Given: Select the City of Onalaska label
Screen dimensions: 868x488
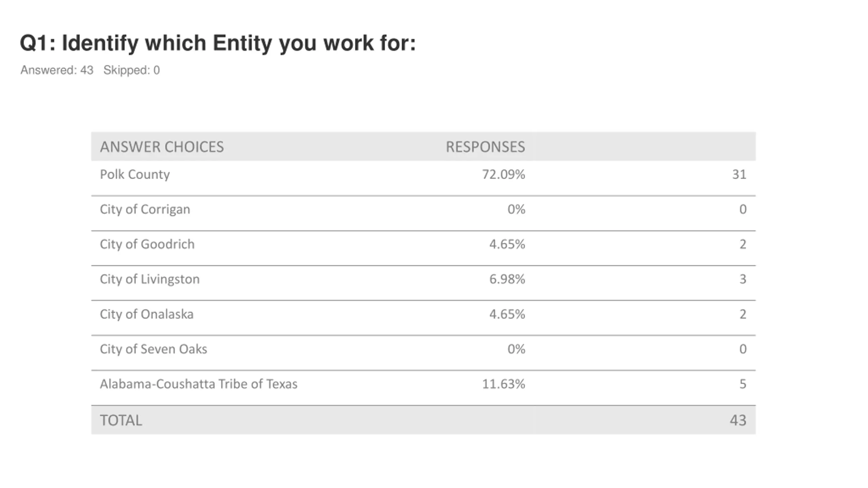Looking at the screenshot, I should click(146, 314).
